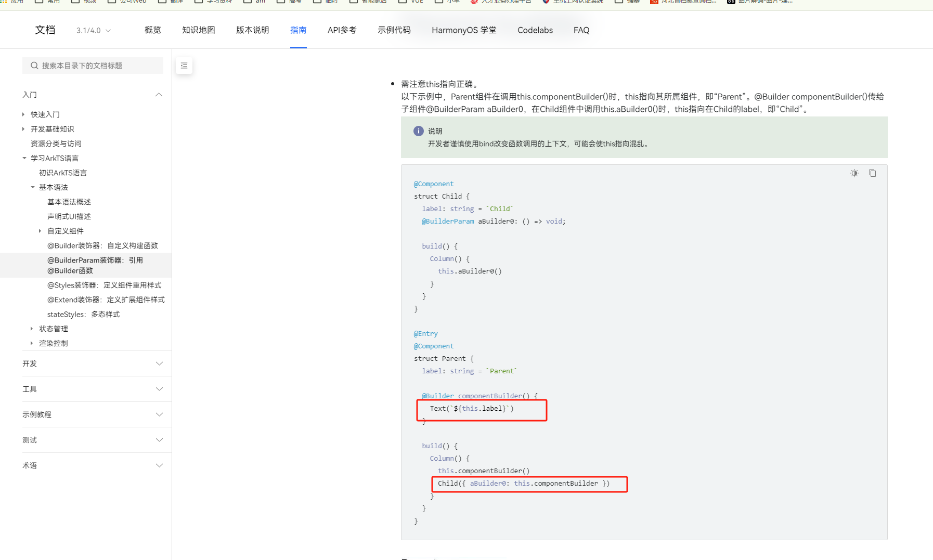
Task: Open the 版本说明 tab
Action: [x=253, y=30]
